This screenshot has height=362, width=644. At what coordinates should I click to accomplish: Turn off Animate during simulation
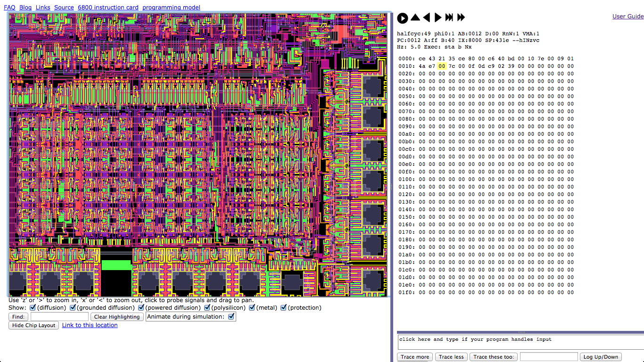(231, 317)
